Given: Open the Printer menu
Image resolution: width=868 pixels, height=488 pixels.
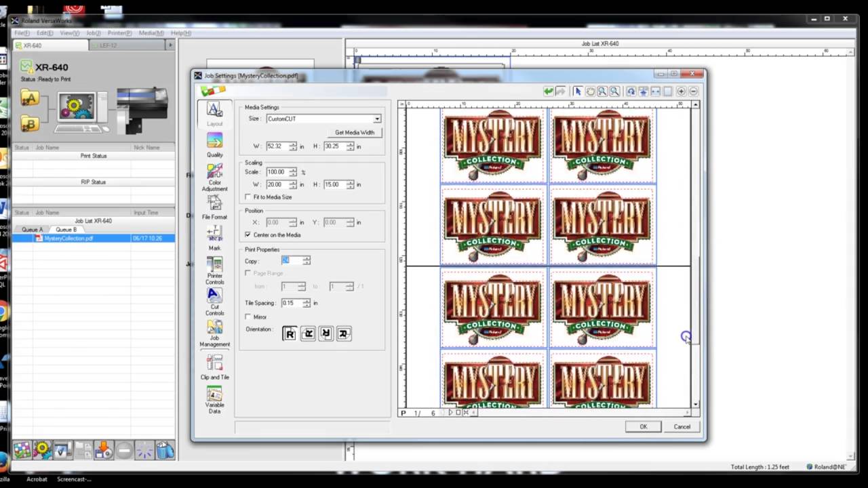Looking at the screenshot, I should (x=120, y=33).
